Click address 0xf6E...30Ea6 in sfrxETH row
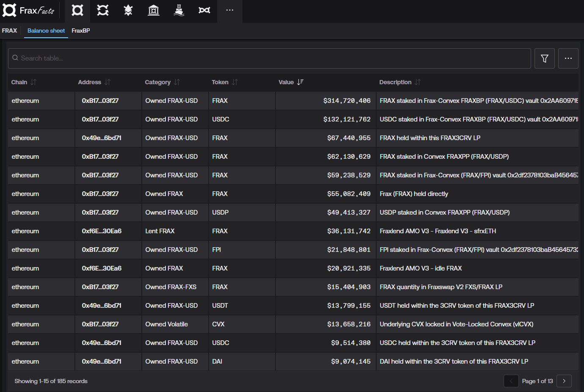Screen dimensions: 584x392 click(102, 231)
